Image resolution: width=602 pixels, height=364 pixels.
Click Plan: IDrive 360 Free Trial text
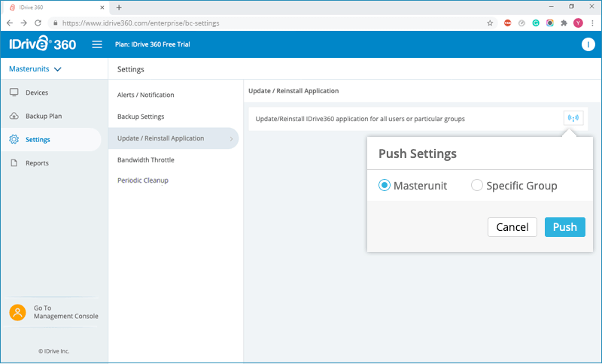(153, 44)
